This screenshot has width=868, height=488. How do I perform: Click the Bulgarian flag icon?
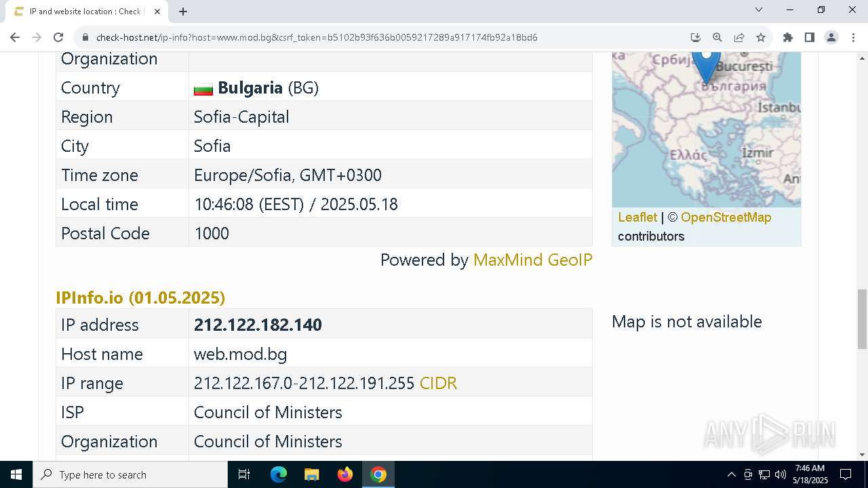click(203, 89)
